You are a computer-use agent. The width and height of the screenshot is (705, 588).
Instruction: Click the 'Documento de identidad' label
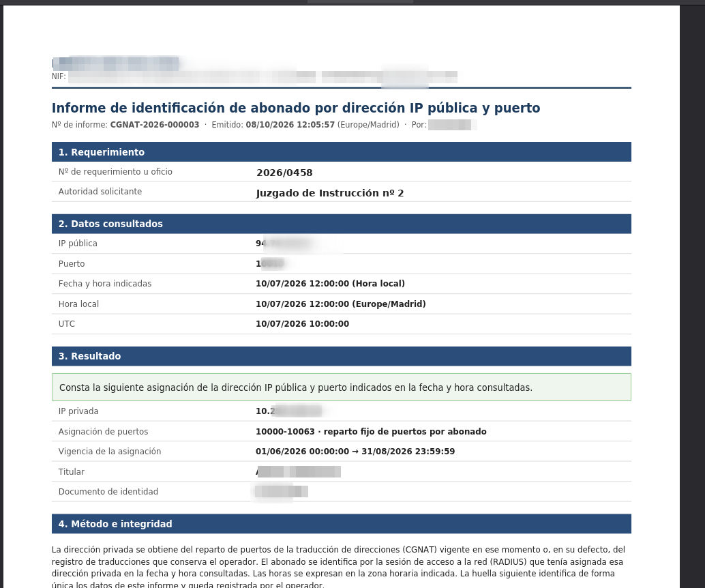point(108,492)
